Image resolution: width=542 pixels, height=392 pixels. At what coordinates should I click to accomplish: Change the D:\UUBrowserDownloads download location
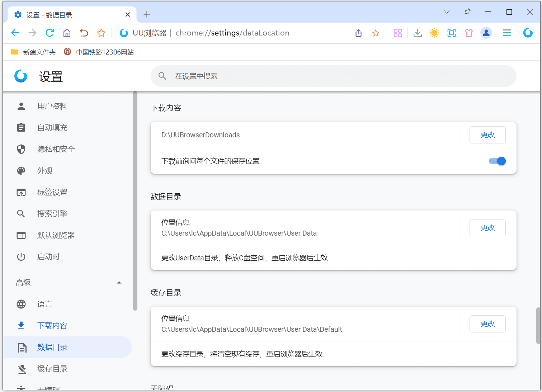click(487, 135)
